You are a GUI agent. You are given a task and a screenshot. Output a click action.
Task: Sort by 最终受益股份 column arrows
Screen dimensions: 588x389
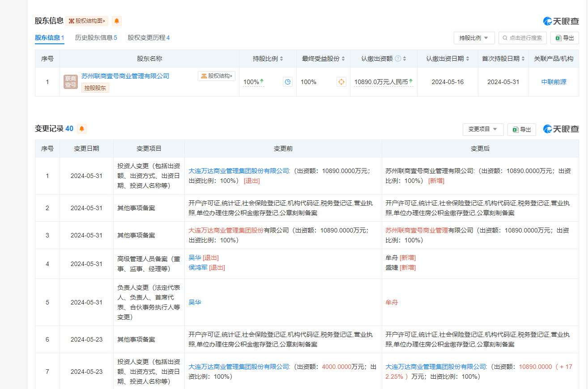[x=343, y=59]
